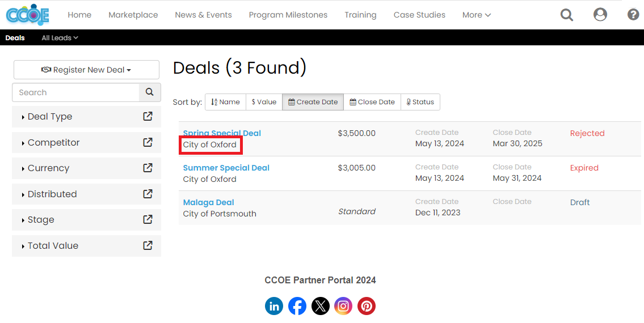Open the help question mark icon

(x=633, y=14)
